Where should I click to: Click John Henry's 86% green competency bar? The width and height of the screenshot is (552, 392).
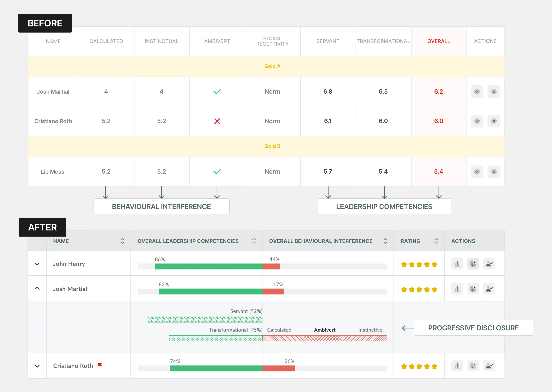[x=208, y=266]
